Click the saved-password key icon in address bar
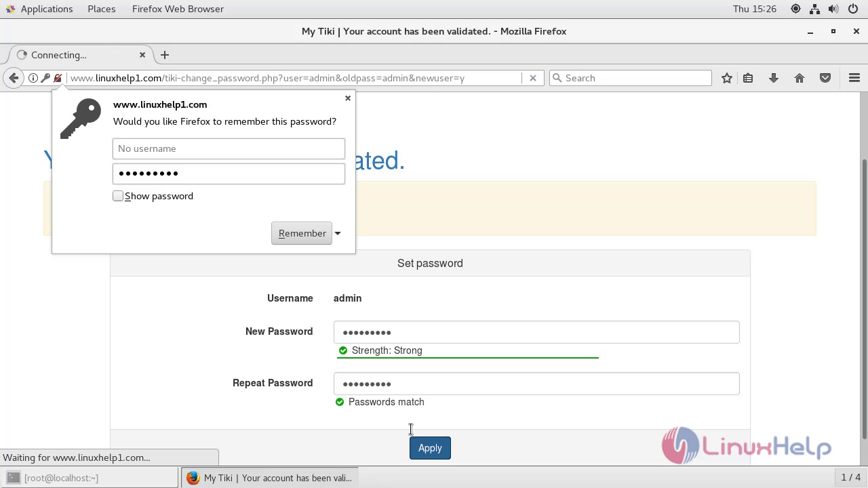The width and height of the screenshot is (868, 488). pyautogui.click(x=45, y=78)
